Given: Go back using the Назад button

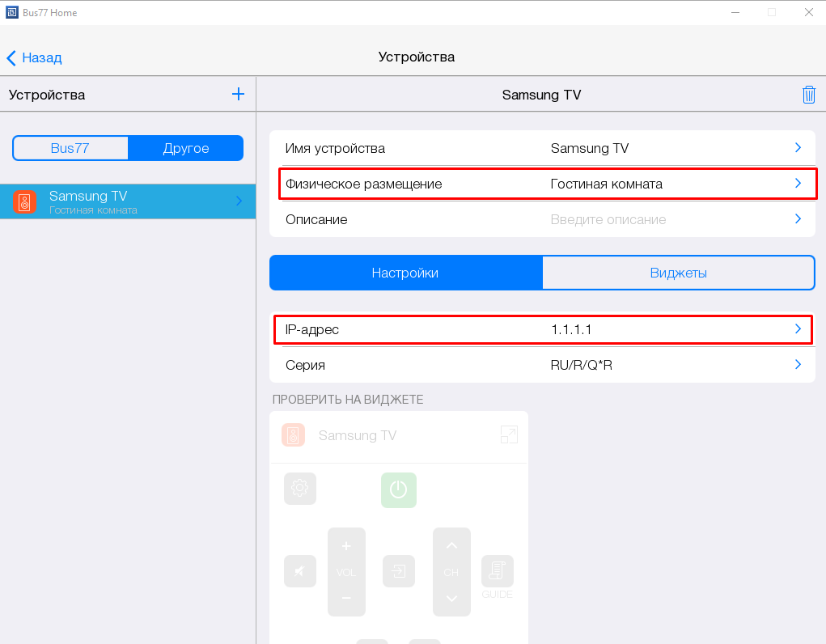Looking at the screenshot, I should (35, 57).
